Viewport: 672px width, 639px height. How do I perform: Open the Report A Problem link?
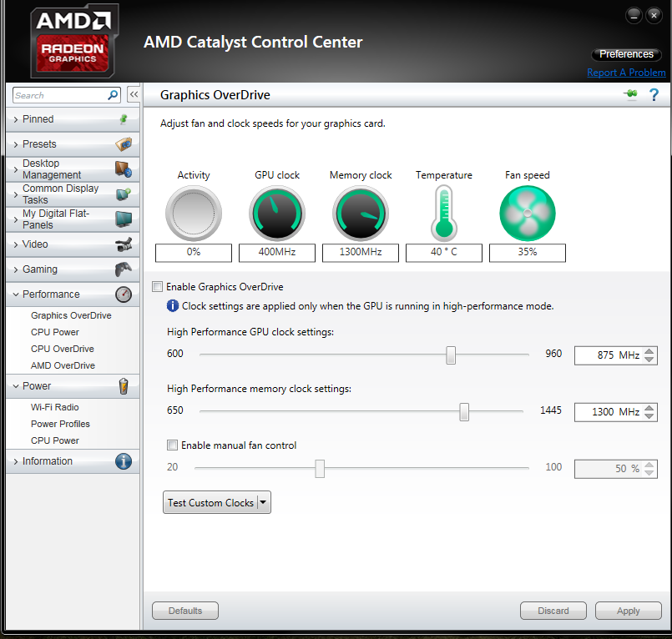click(x=626, y=73)
